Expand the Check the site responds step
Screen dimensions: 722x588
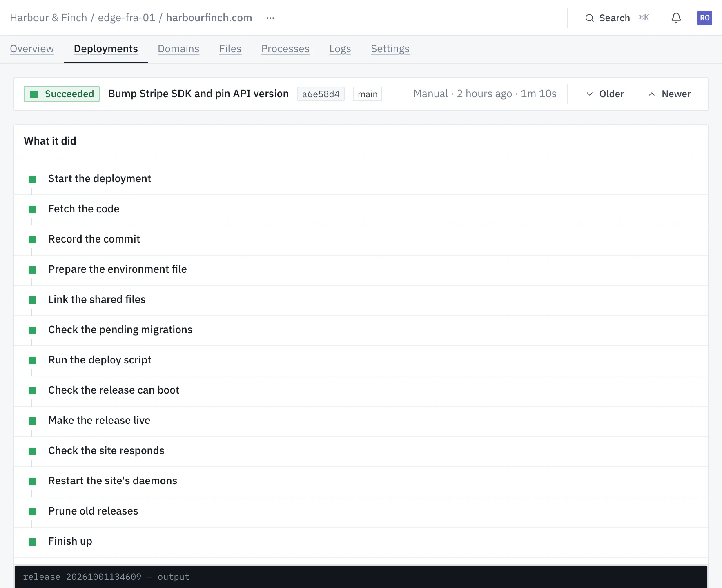point(361,451)
